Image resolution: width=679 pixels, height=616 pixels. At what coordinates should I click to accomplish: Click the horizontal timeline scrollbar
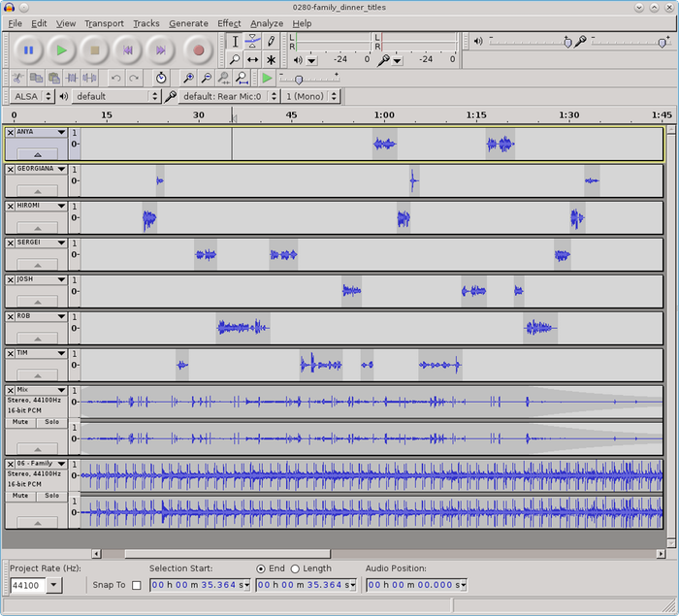click(227, 554)
